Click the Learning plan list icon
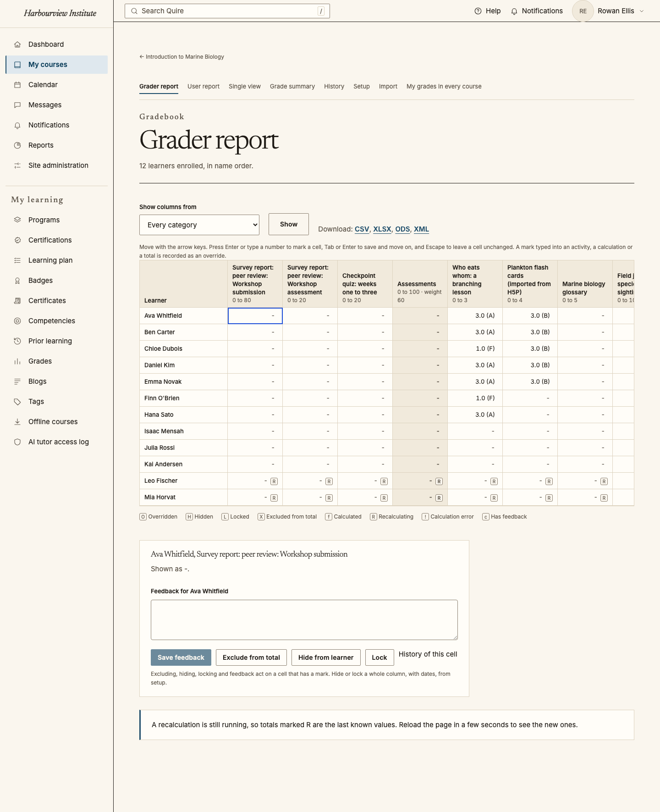Image resolution: width=660 pixels, height=812 pixels. click(x=17, y=260)
